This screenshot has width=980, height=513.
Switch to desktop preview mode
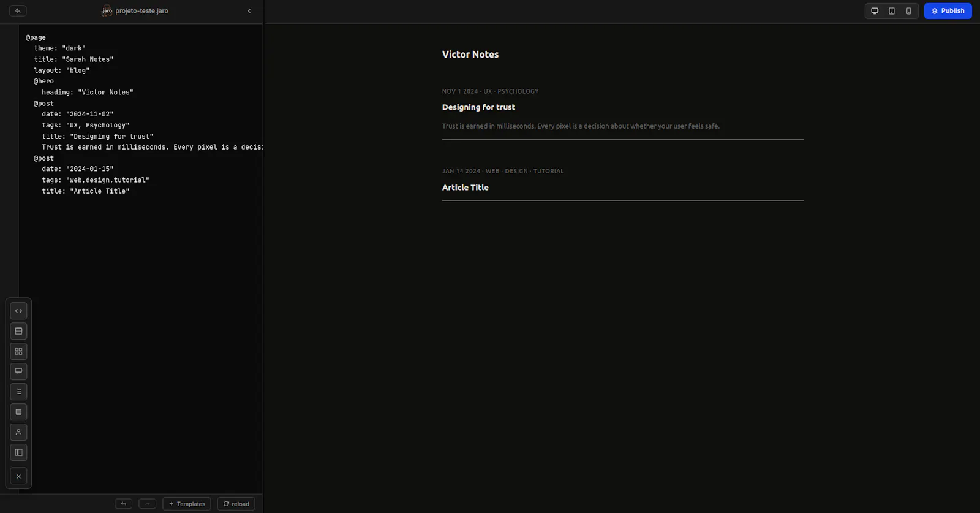[875, 11]
